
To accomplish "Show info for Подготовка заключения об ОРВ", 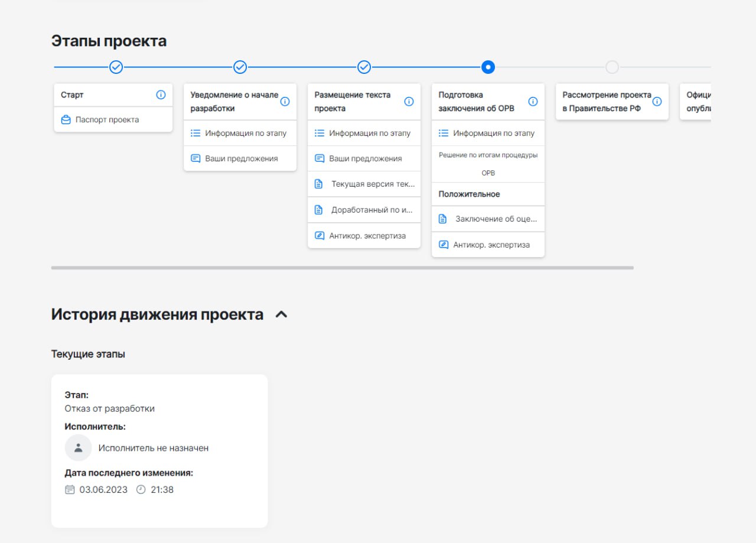I will point(533,102).
